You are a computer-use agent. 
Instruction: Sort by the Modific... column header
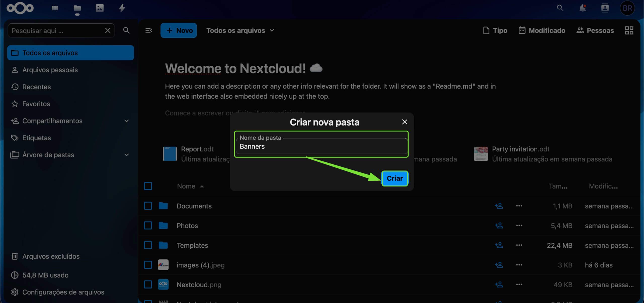(x=603, y=186)
